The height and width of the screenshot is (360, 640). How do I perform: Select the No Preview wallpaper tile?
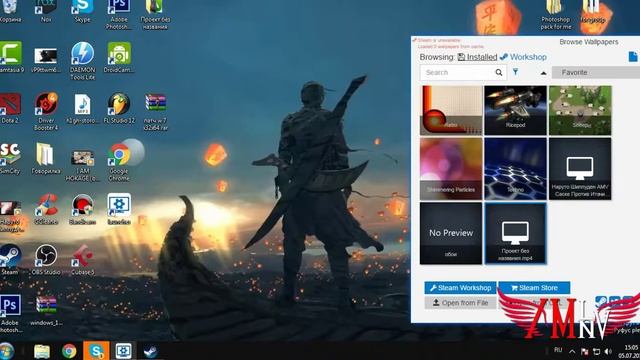[x=451, y=233]
